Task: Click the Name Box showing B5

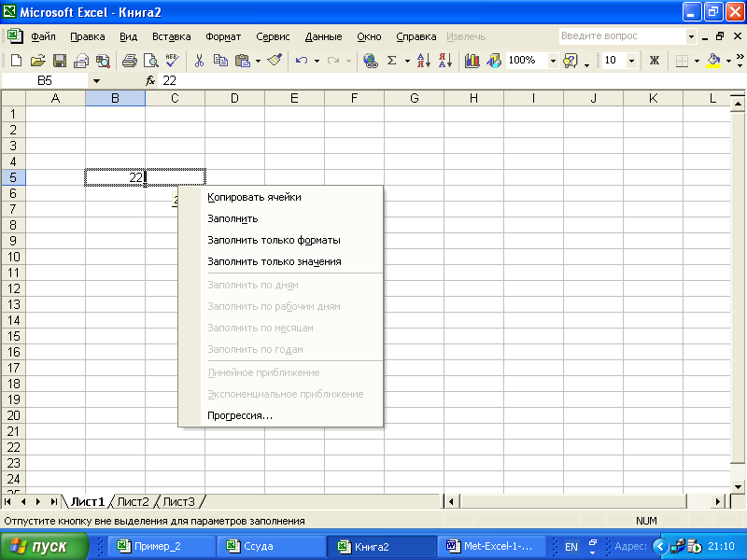Action: click(x=45, y=80)
